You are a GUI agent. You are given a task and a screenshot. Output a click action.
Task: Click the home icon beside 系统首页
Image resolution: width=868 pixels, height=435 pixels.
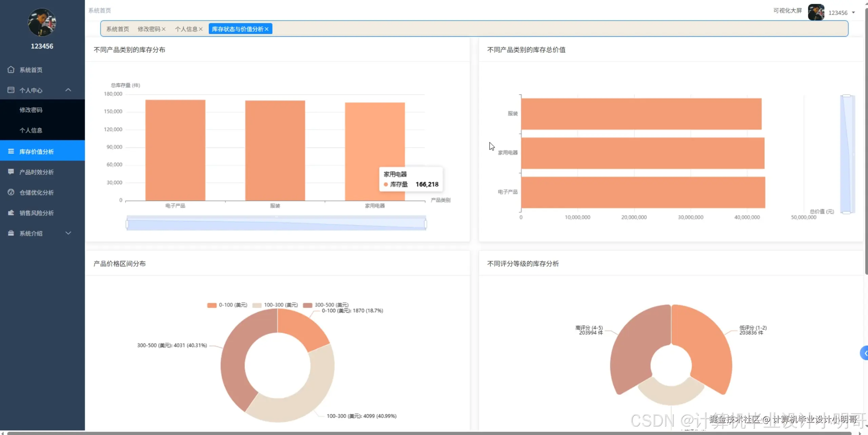coord(11,70)
